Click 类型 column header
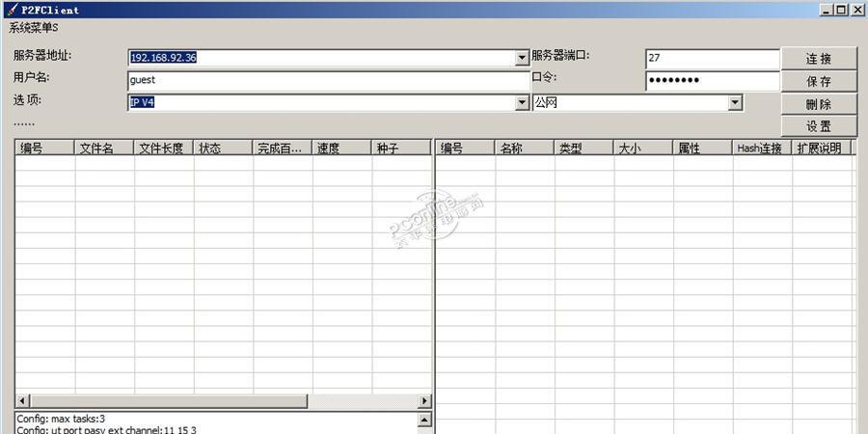Image resolution: width=868 pixels, height=434 pixels. pyautogui.click(x=584, y=148)
